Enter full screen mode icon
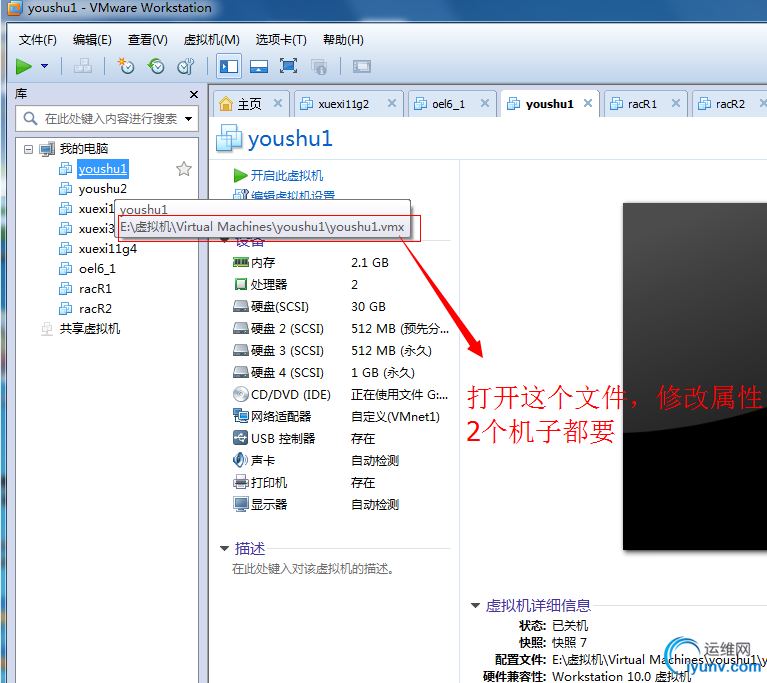767x683 pixels. click(289, 66)
